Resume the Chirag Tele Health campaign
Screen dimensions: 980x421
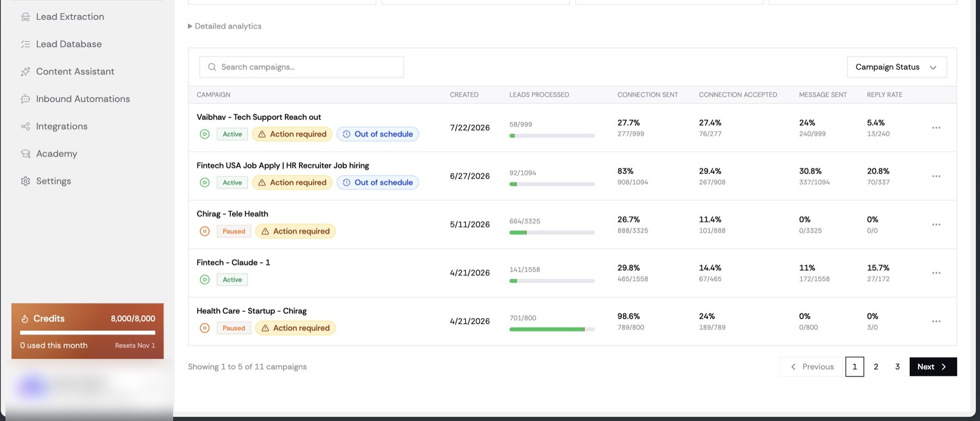(205, 231)
